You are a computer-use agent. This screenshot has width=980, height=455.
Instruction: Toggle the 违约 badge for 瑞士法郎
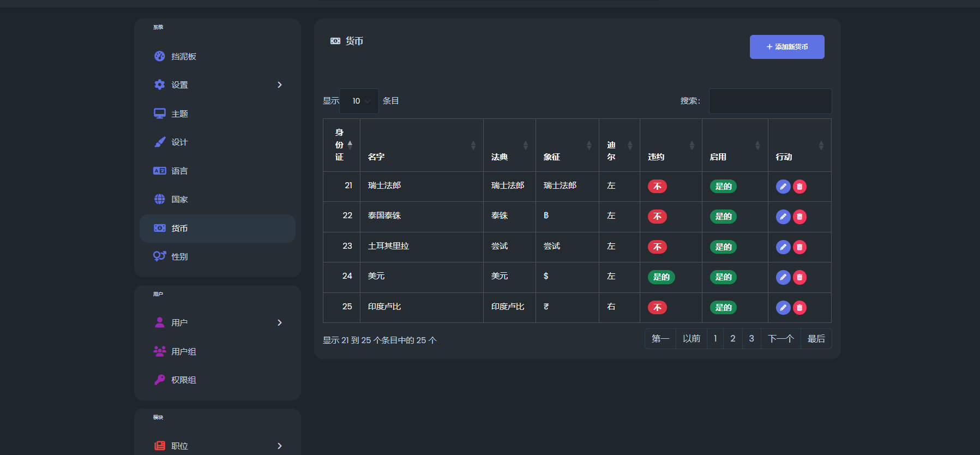click(657, 187)
